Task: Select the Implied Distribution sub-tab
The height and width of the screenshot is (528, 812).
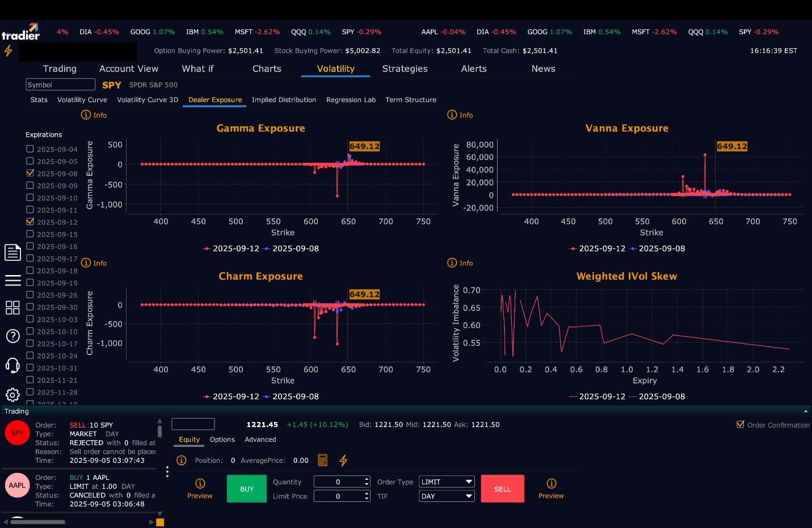Action: (284, 100)
